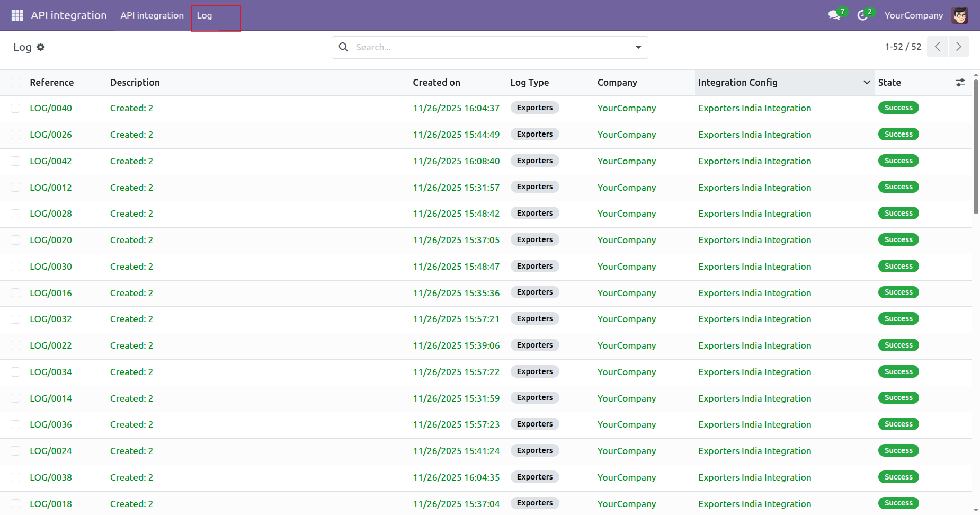Toggle the select-all header checkbox

15,83
